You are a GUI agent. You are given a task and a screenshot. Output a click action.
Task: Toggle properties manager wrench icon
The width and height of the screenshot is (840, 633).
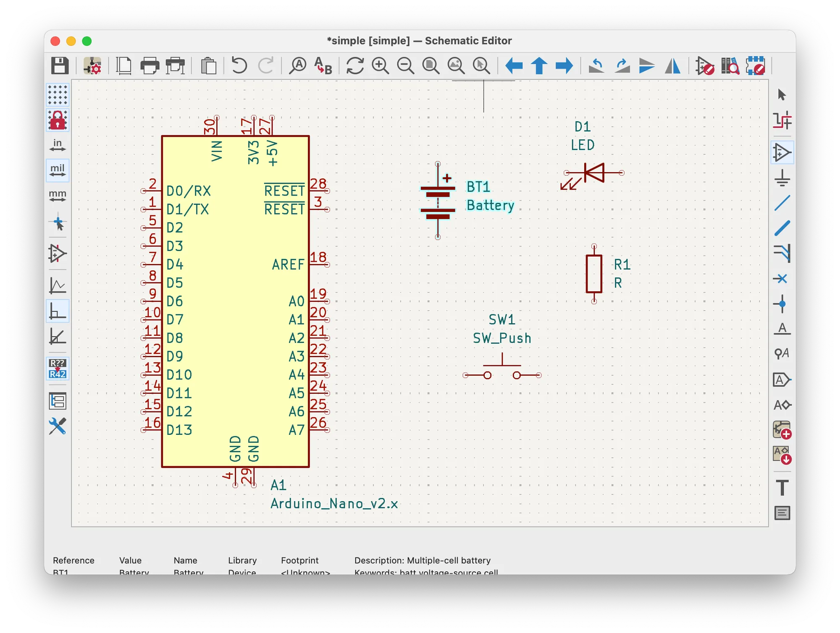pos(58,426)
